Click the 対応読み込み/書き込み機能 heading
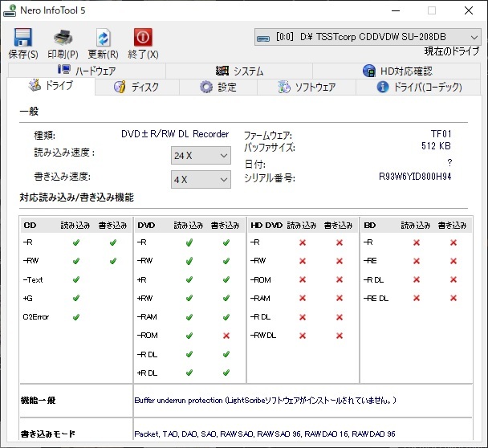This screenshot has height=448, width=488. click(x=76, y=197)
